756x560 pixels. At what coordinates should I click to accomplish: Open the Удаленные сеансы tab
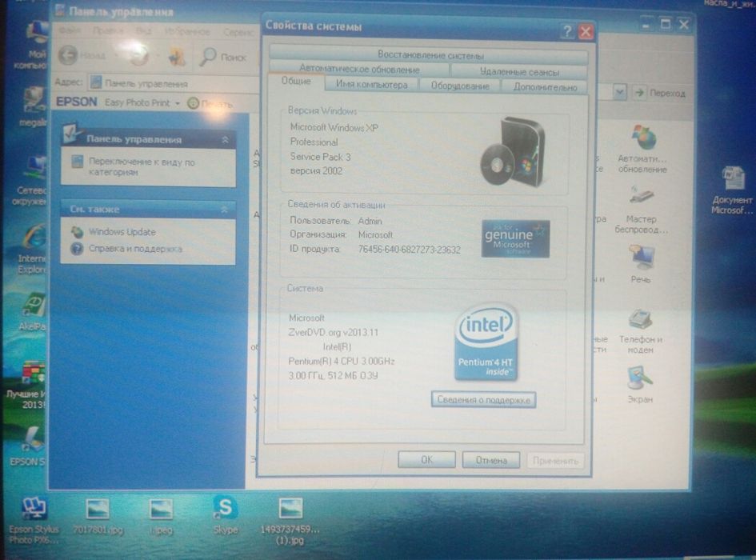pyautogui.click(x=519, y=72)
